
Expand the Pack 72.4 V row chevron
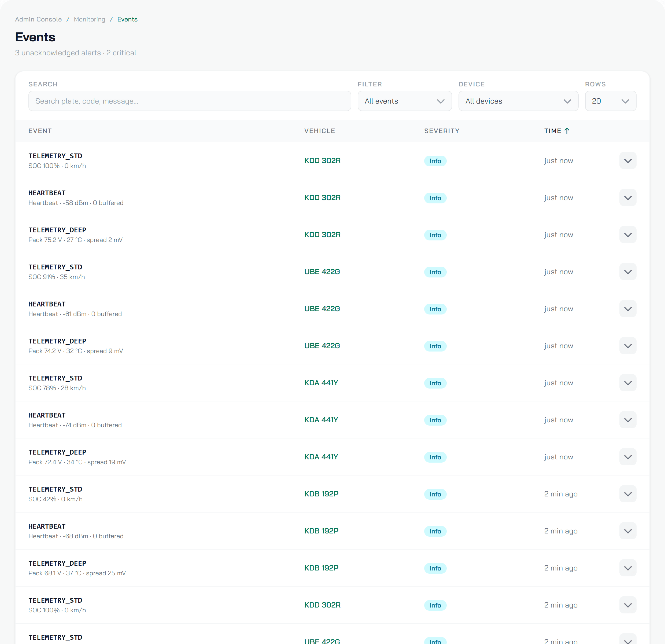tap(628, 457)
